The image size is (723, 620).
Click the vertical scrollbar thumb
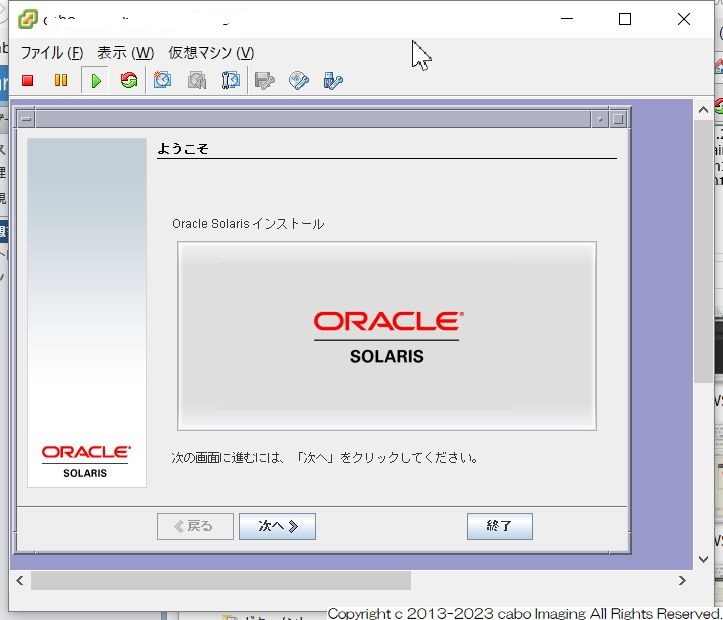tap(703, 251)
